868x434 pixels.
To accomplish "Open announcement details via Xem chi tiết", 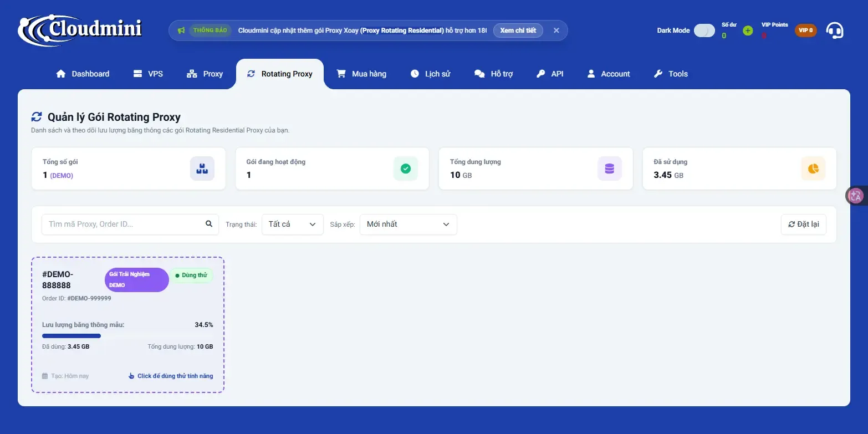I will [x=518, y=30].
